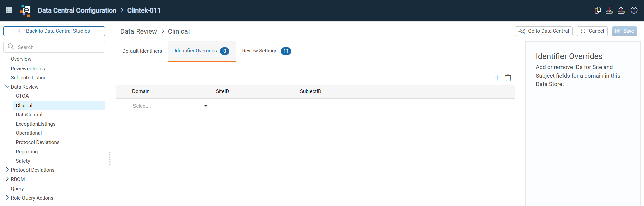Expand the Protocol Deviations top-level node
Viewport: 644px width, 206px height.
pos(7,170)
